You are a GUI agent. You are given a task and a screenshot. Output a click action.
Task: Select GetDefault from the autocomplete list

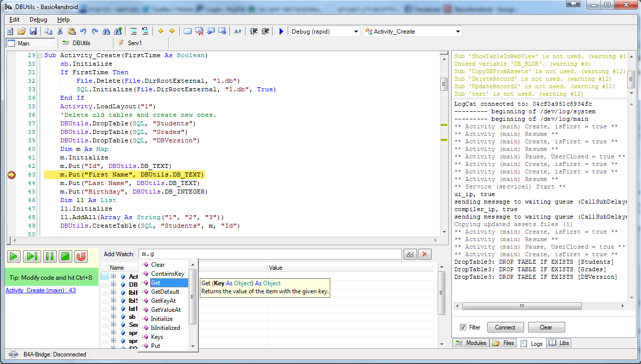pos(165,292)
